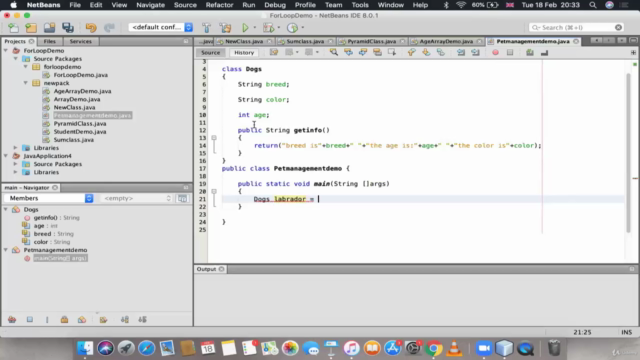Switch to the Services tab
This screenshot has height=360, width=640.
coord(80,41)
